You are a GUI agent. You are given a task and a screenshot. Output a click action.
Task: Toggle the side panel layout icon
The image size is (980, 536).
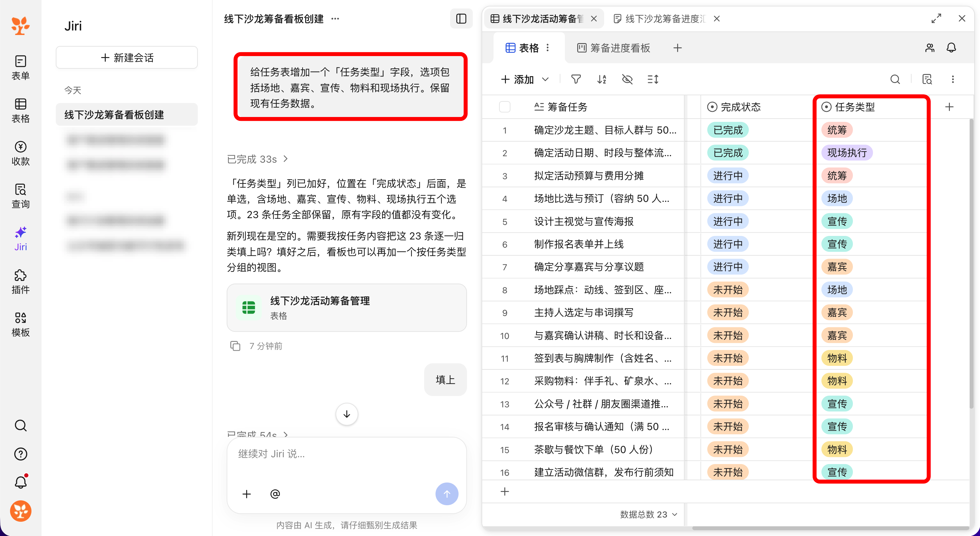(461, 18)
